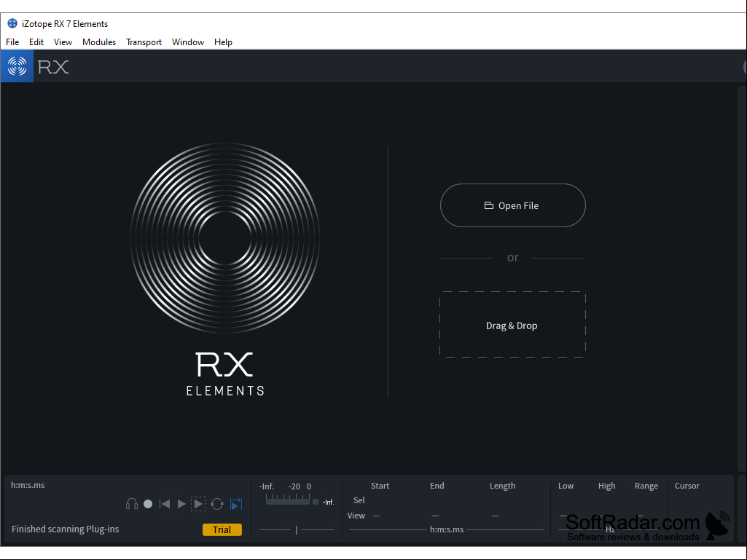Open the Modules menu
747x560 pixels.
(x=99, y=42)
